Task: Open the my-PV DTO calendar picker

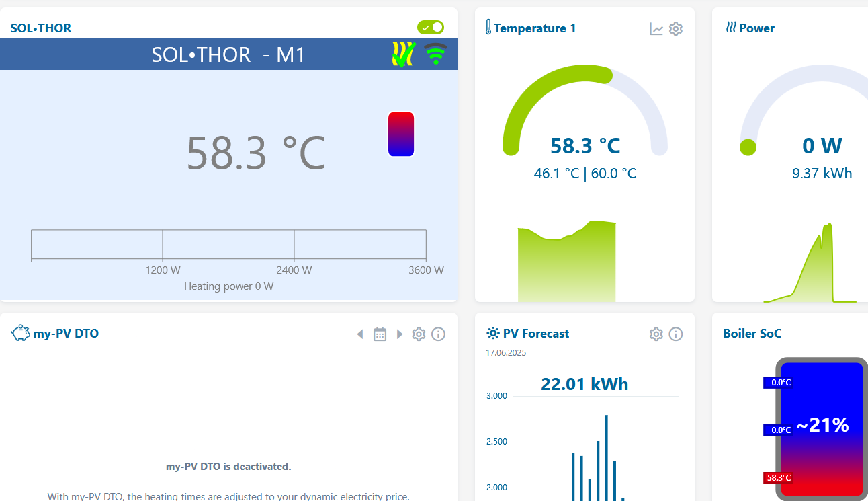Action: [380, 334]
